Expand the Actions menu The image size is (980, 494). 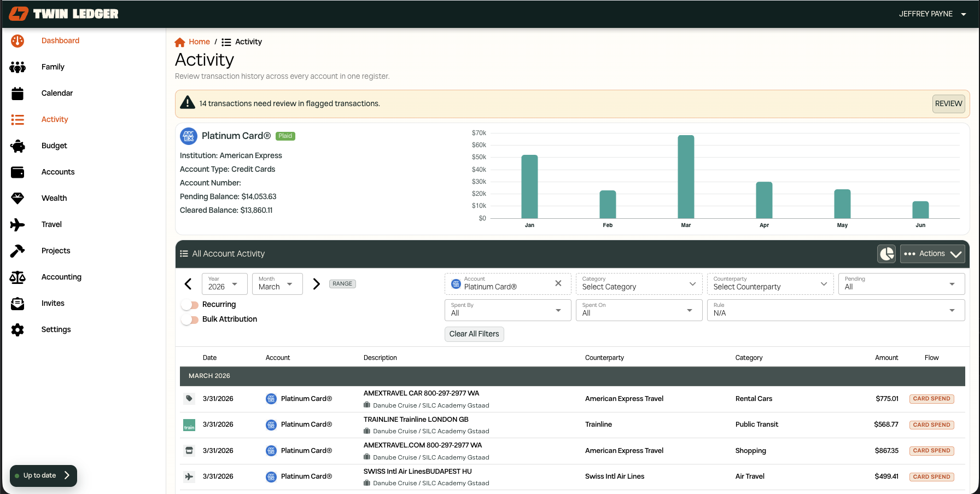[x=932, y=254]
